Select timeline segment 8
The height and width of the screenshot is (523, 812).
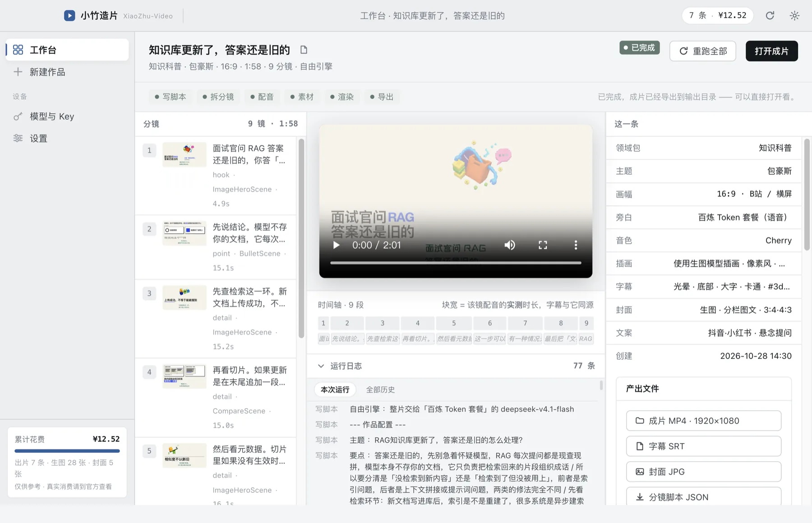coord(561,323)
